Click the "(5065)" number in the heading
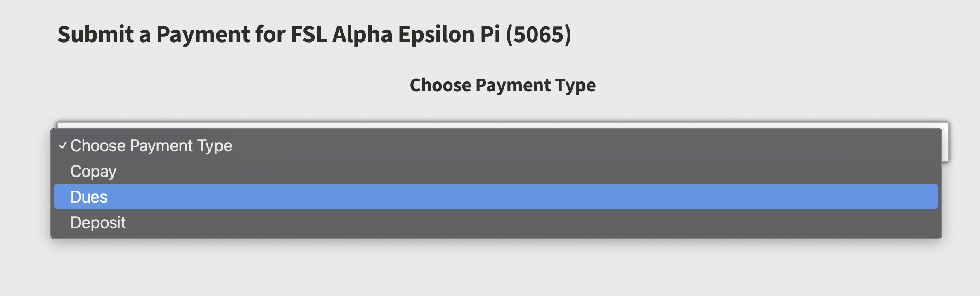The height and width of the screenshot is (296, 980). pyautogui.click(x=538, y=34)
